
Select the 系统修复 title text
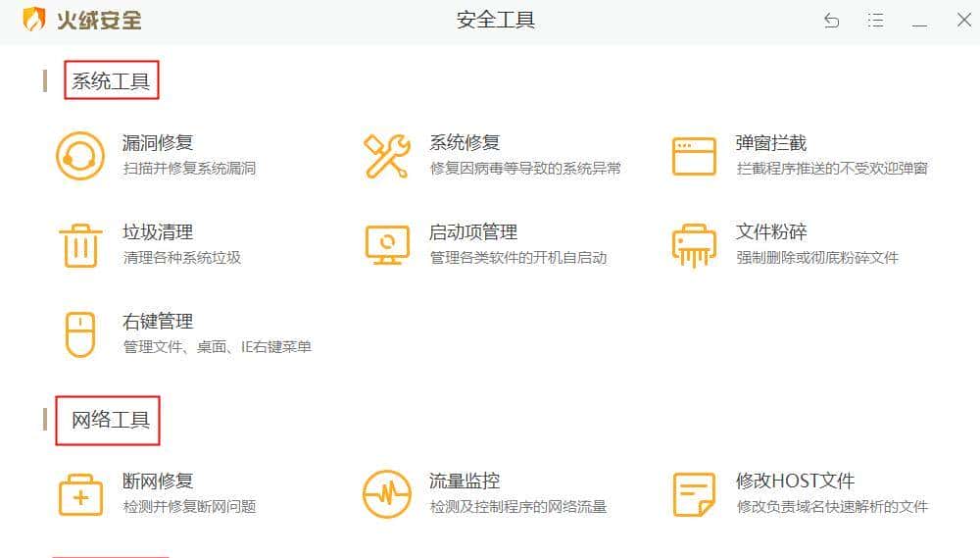coord(465,142)
